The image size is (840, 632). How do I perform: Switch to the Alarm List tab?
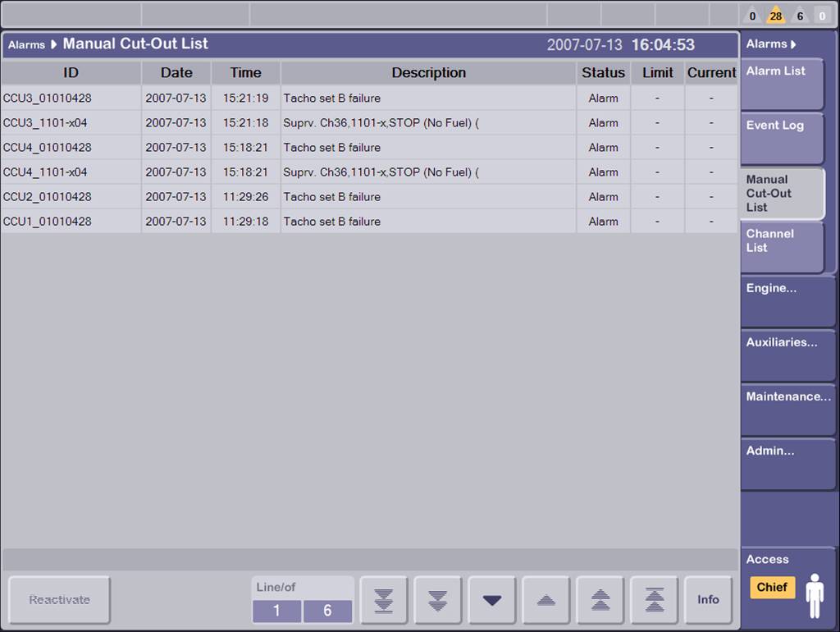coord(783,84)
